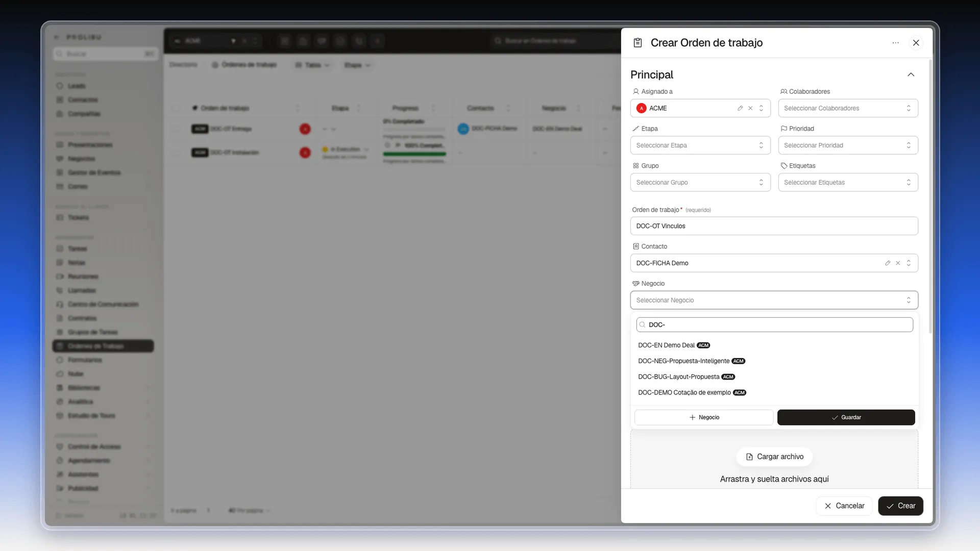Screen dimensions: 980x551
Task: Click the Guardar button
Action: 846,417
